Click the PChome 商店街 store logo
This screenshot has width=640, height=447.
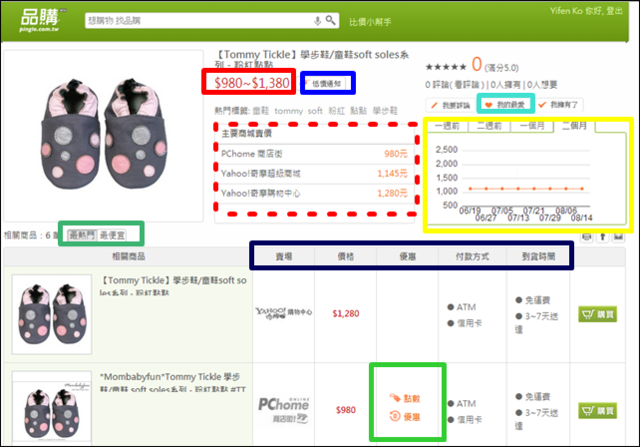coord(284,409)
